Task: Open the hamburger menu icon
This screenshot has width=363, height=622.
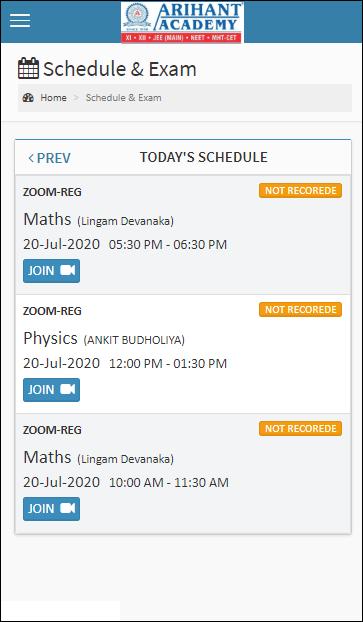Action: [x=20, y=20]
